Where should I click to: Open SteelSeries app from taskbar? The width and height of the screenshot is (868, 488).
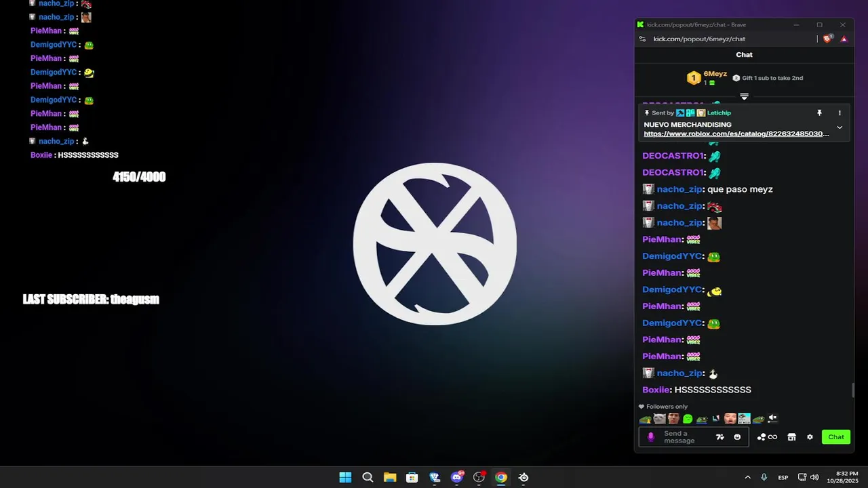click(524, 477)
